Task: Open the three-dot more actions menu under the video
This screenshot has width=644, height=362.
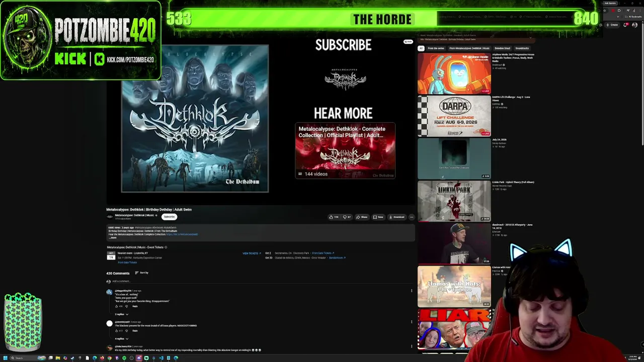Action: pyautogui.click(x=412, y=217)
